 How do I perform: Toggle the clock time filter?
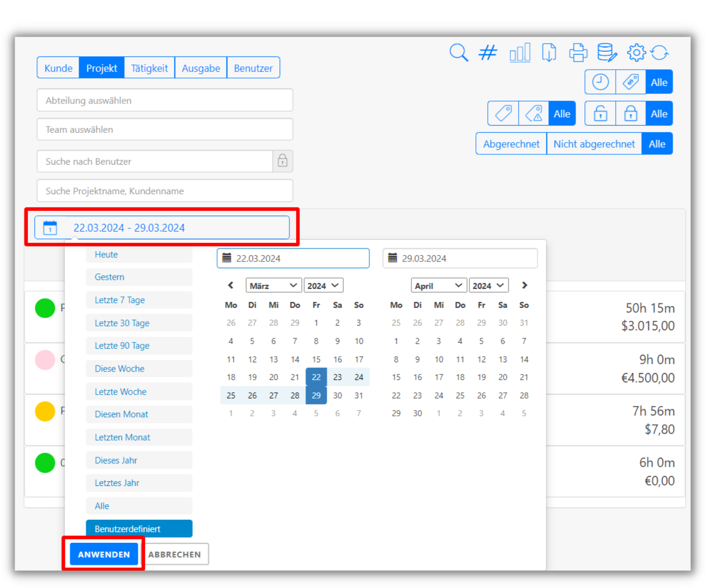[600, 82]
